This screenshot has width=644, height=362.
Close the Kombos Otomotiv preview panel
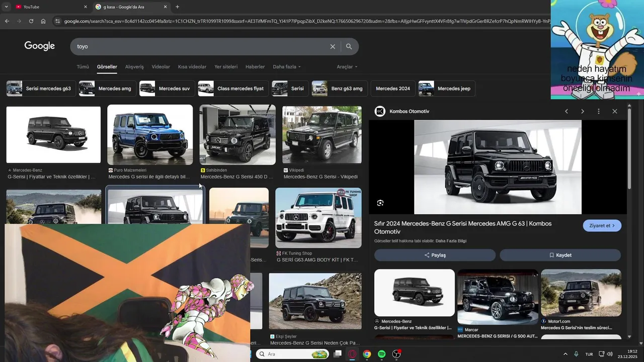point(615,111)
